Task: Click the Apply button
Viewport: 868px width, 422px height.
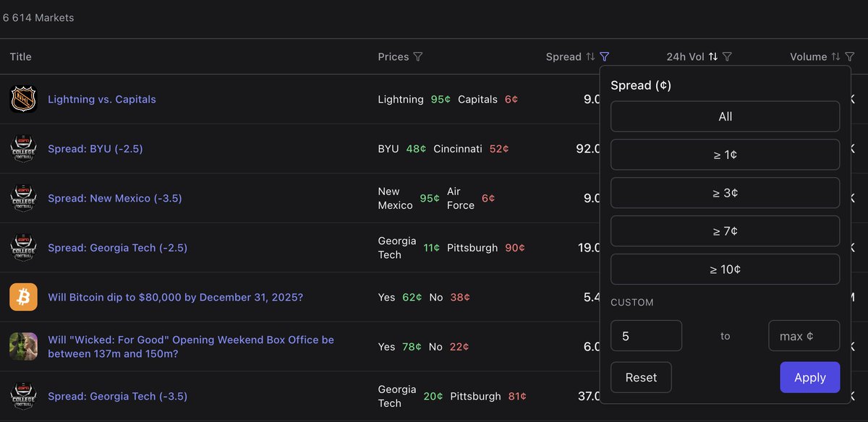Action: 809,377
